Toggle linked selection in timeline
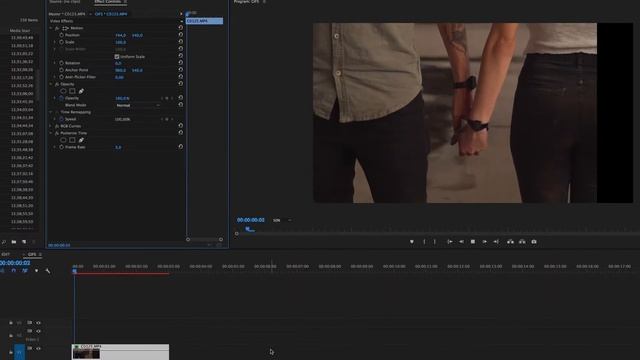Viewport: 640px width, 360px height. point(25,271)
